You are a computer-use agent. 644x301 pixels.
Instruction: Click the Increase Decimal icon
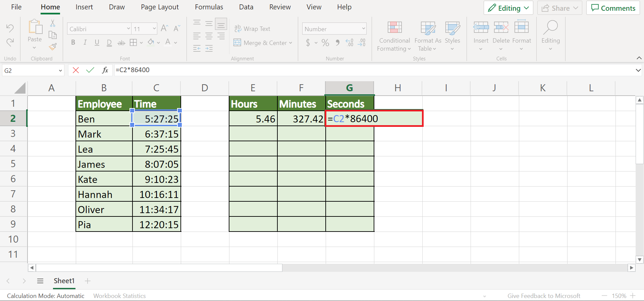[x=350, y=43]
